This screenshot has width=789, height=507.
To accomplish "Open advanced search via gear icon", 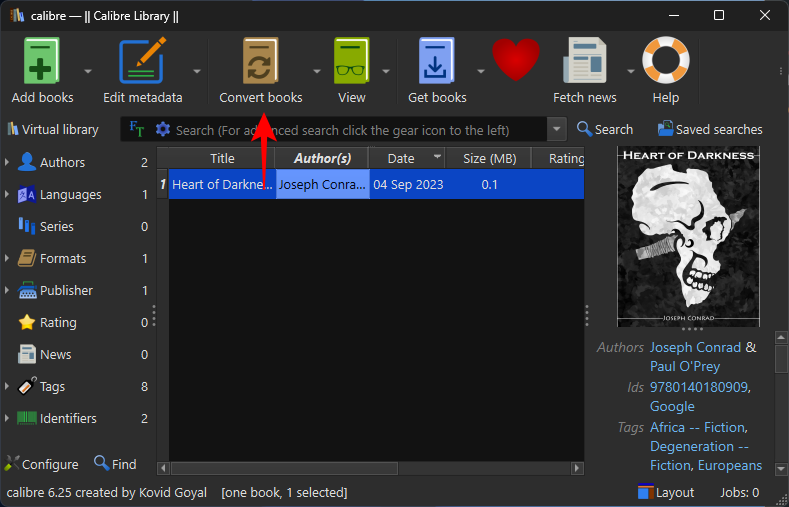I will pyautogui.click(x=163, y=130).
